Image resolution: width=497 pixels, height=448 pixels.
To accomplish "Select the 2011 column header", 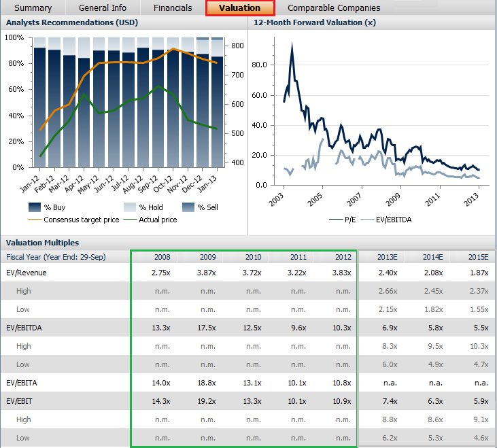I will click(298, 257).
